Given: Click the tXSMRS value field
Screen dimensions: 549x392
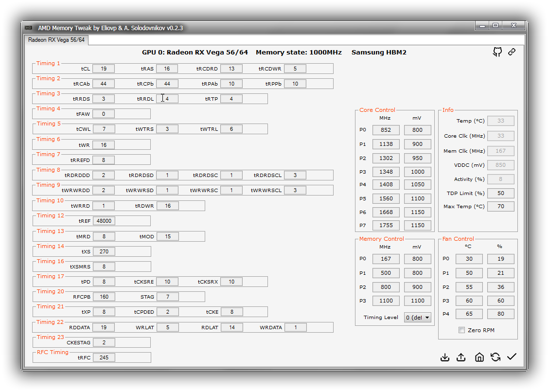Looking at the screenshot, I should click(x=104, y=267).
